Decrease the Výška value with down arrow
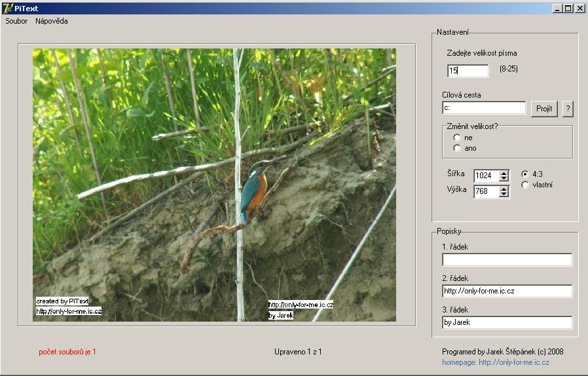 pyautogui.click(x=504, y=194)
